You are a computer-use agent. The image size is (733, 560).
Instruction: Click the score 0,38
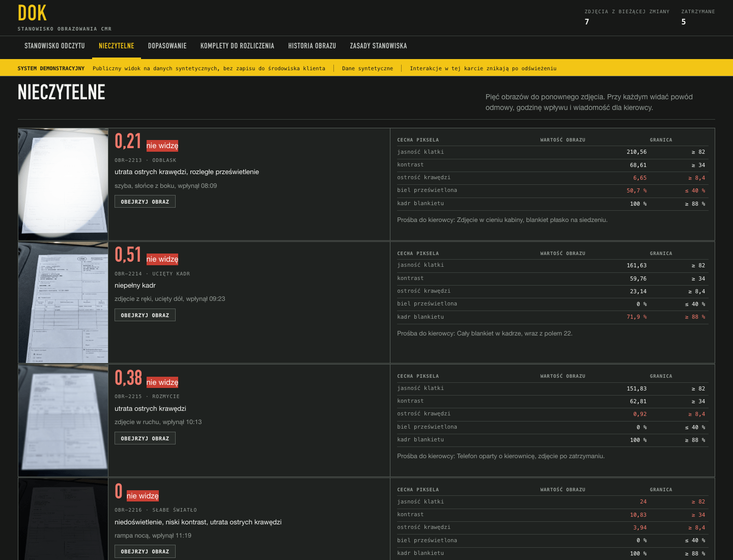coord(128,378)
